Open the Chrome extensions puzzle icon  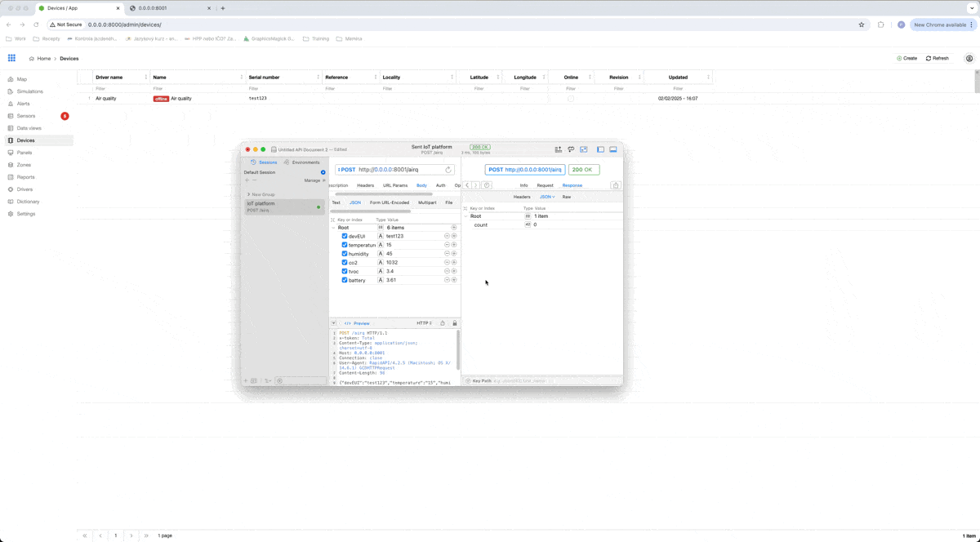[880, 24]
